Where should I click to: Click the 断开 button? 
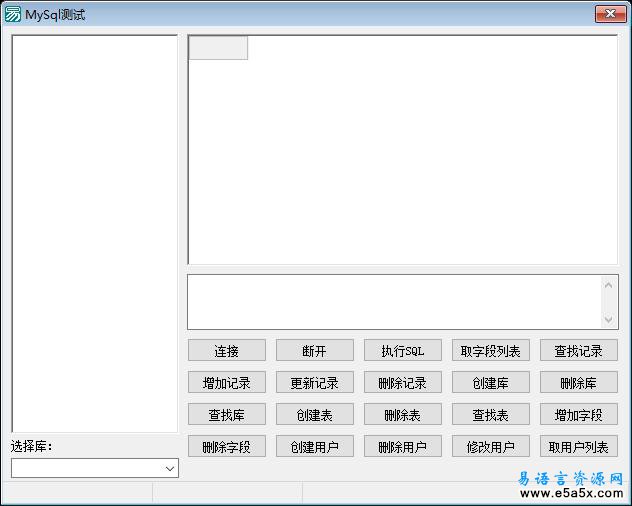(x=314, y=350)
